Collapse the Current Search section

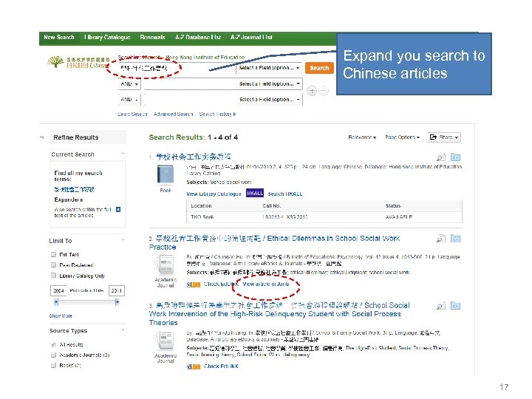[123, 154]
